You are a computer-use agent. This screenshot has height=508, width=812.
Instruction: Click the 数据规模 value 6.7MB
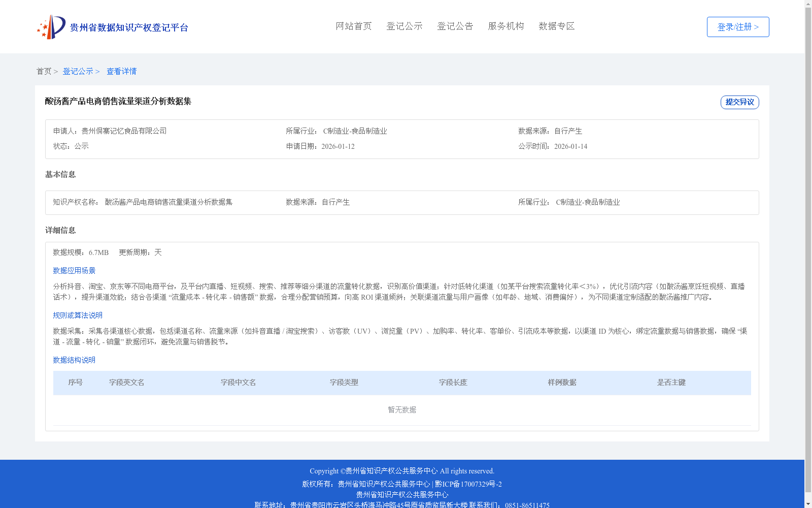point(98,252)
